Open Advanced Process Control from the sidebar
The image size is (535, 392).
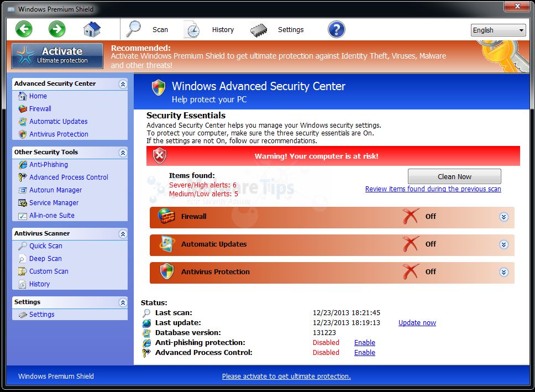point(69,177)
